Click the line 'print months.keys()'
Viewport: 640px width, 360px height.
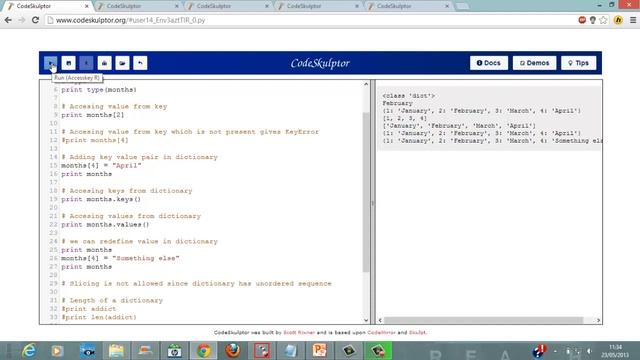click(x=101, y=199)
